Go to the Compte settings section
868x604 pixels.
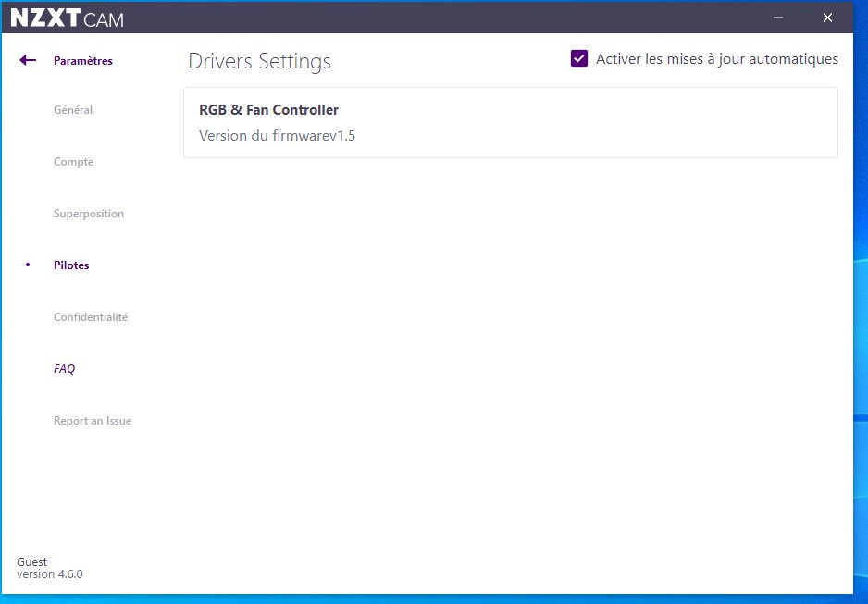pos(73,162)
